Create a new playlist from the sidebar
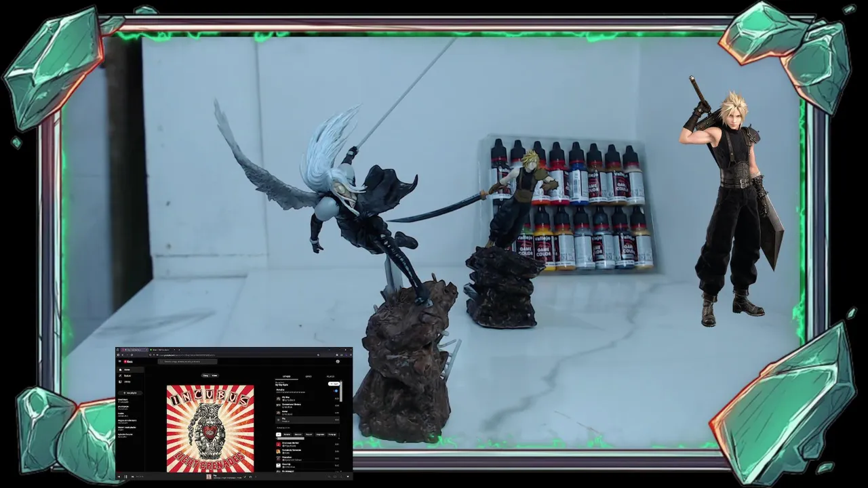The width and height of the screenshot is (868, 488). point(130,393)
